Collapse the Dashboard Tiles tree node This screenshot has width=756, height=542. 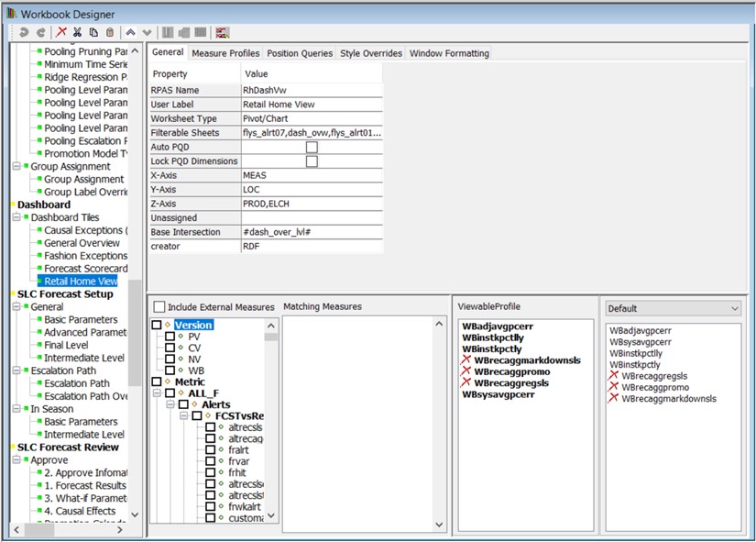pos(16,217)
